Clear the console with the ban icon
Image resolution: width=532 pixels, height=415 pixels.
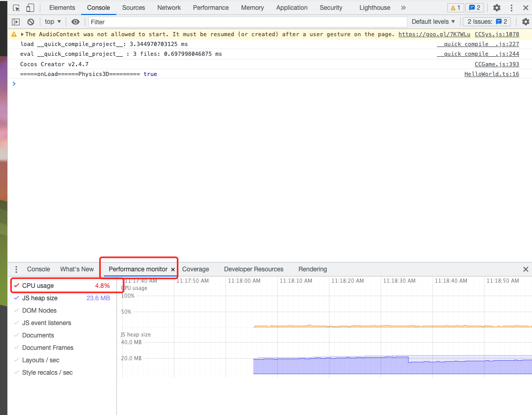(31, 22)
